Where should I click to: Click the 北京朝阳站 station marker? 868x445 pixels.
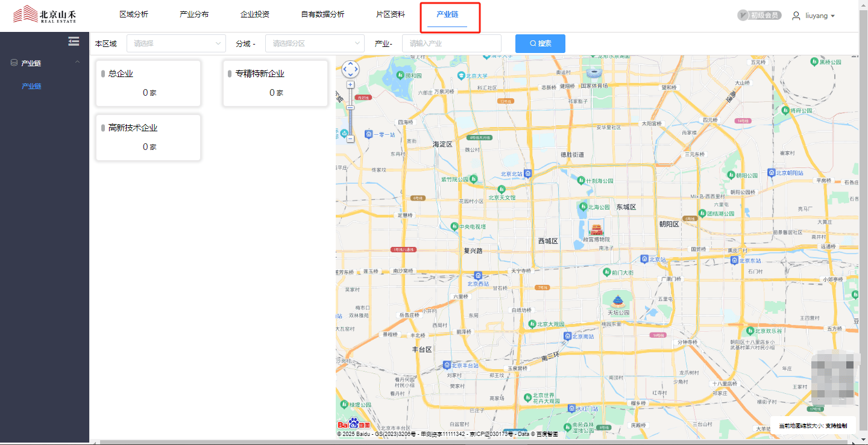tap(771, 172)
